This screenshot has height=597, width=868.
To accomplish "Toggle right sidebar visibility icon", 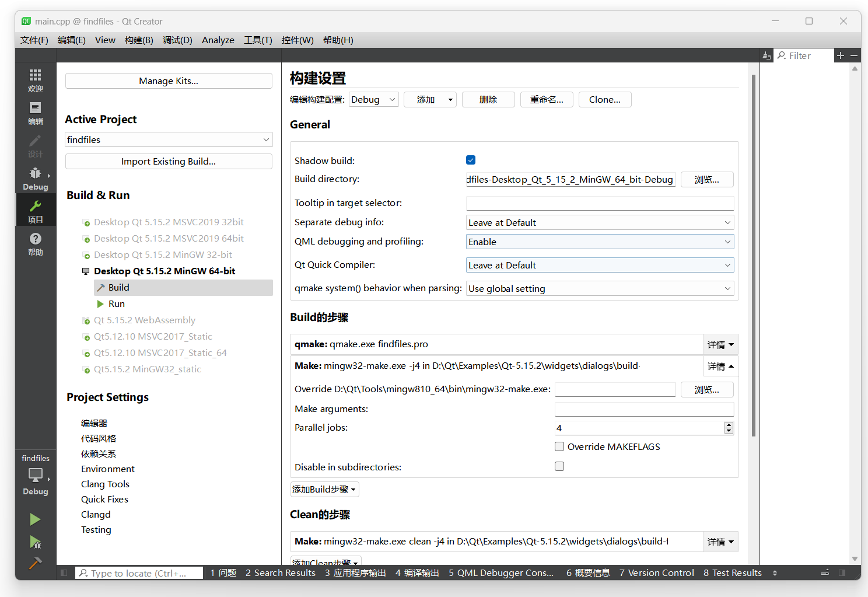I will point(842,573).
